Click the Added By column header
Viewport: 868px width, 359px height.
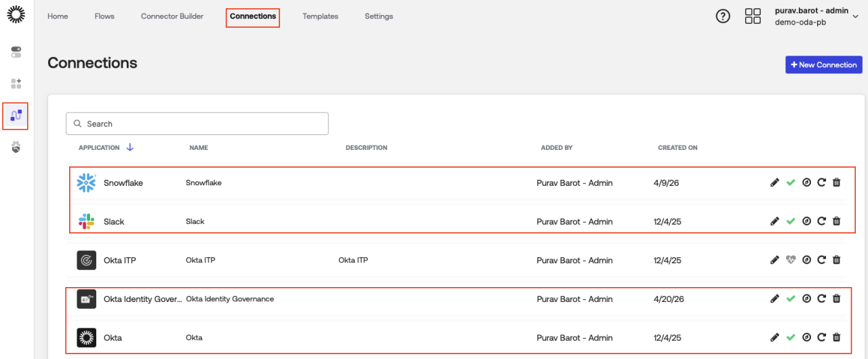(x=557, y=147)
